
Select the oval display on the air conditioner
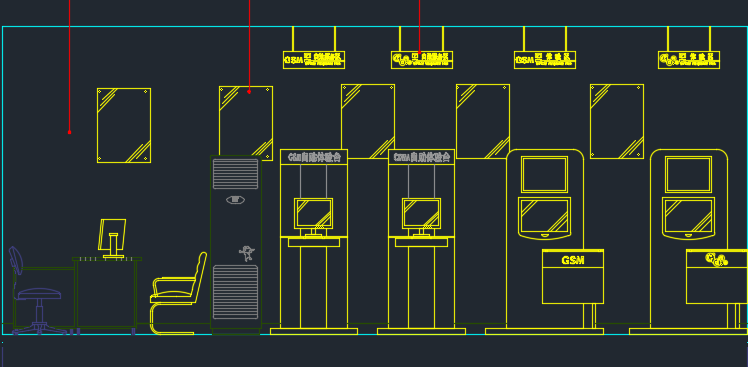tap(235, 200)
